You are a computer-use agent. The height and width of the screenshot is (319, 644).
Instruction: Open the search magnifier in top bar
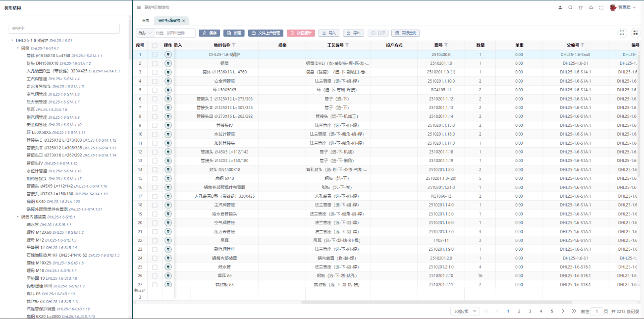(x=570, y=7)
